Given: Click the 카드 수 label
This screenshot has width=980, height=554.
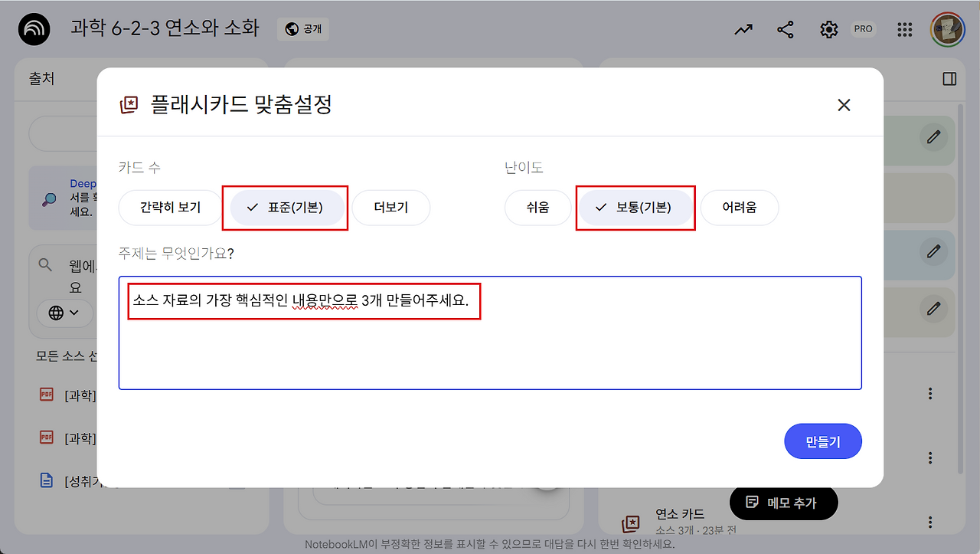Looking at the screenshot, I should point(139,168).
